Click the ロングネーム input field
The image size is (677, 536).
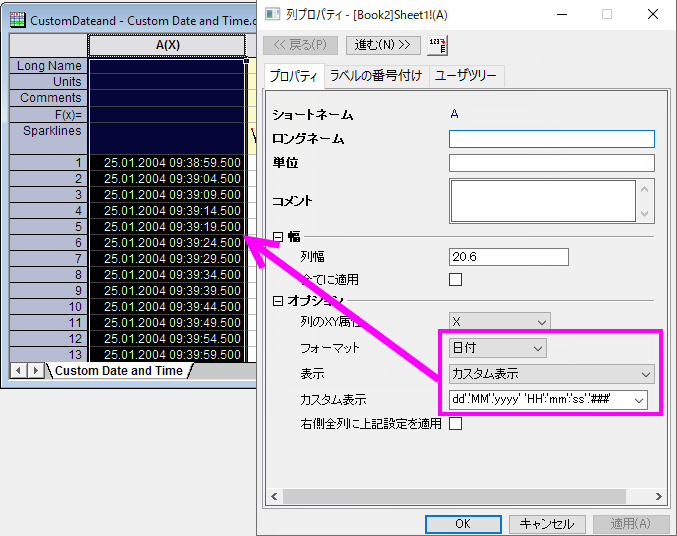coord(552,139)
